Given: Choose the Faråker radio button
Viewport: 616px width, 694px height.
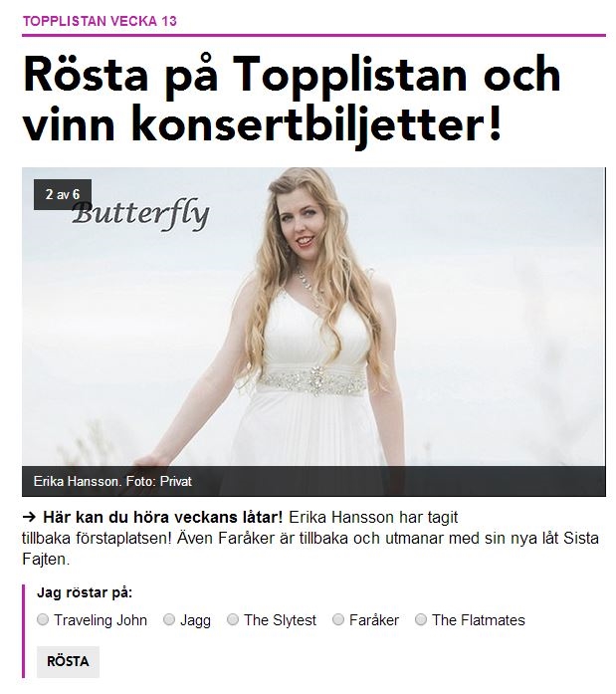Looking at the screenshot, I should coord(338,619).
